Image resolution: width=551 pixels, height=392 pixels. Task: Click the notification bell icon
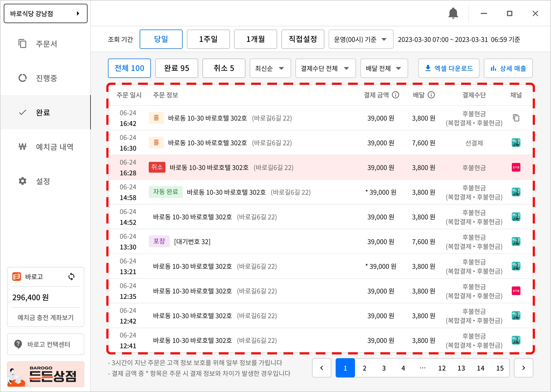tap(453, 13)
